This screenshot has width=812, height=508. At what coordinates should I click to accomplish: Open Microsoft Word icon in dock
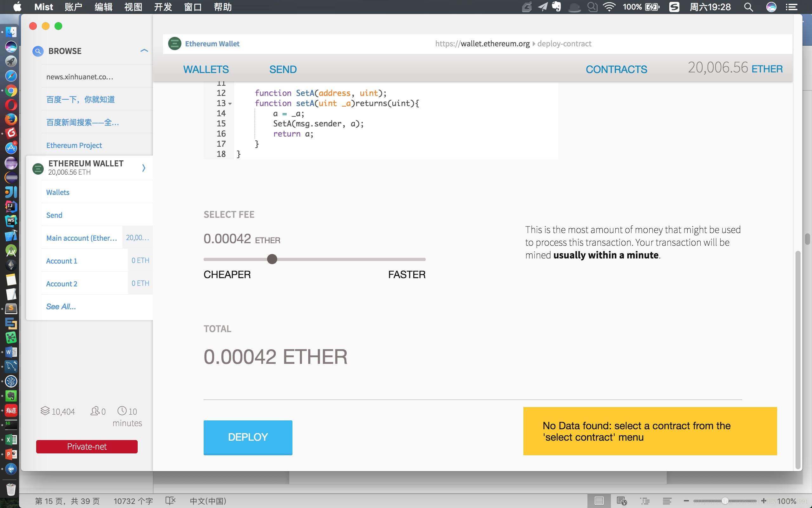click(x=11, y=352)
